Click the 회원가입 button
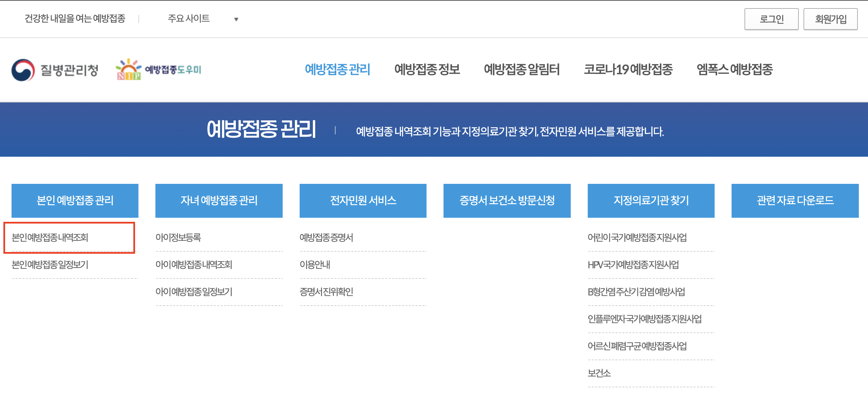The height and width of the screenshot is (405, 868). (830, 19)
